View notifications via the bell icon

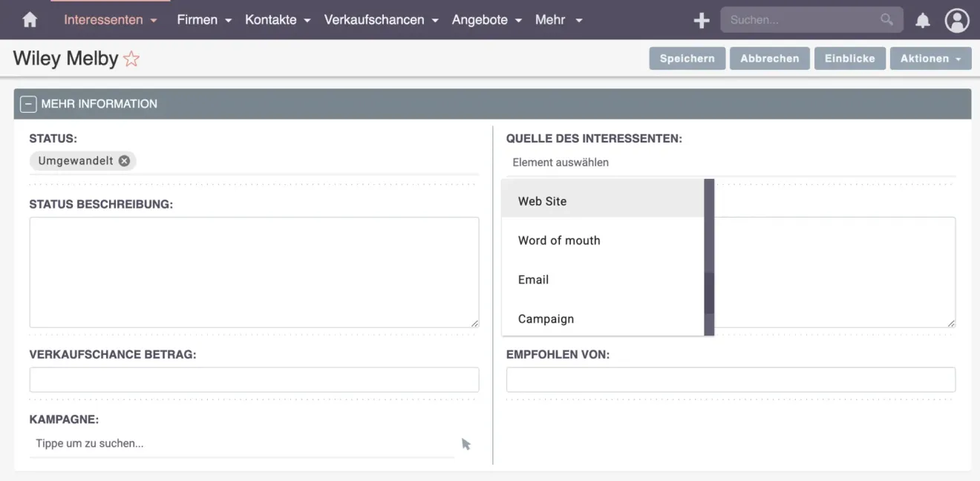click(922, 20)
